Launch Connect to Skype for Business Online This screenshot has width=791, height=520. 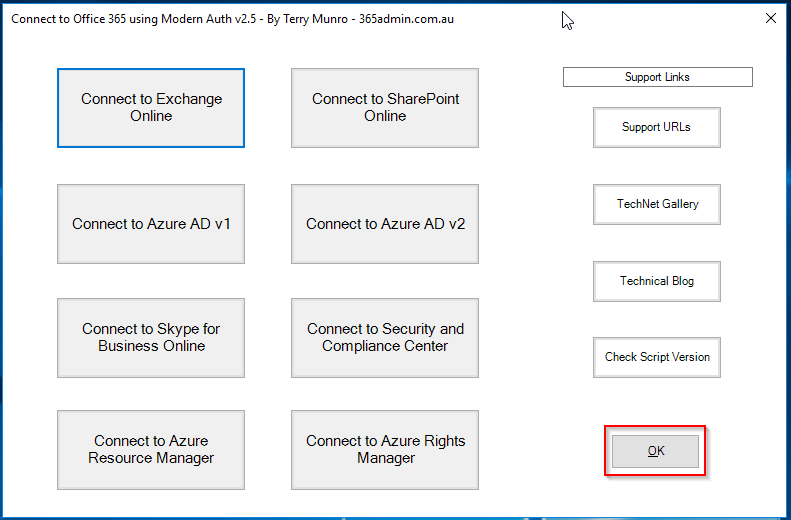click(151, 338)
